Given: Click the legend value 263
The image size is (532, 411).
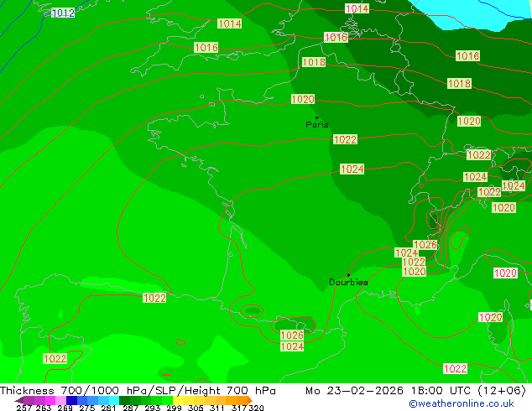Looking at the screenshot, I should [x=44, y=408].
